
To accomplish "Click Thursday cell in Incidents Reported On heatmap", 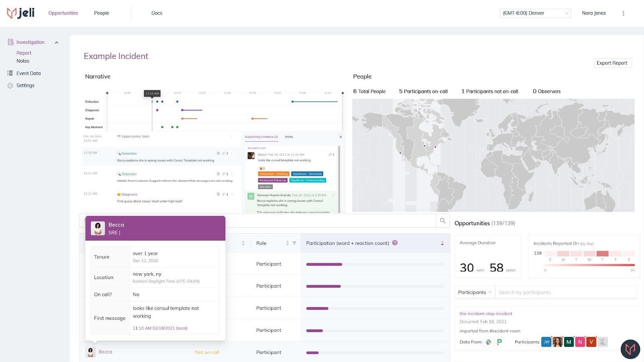I will [602, 253].
